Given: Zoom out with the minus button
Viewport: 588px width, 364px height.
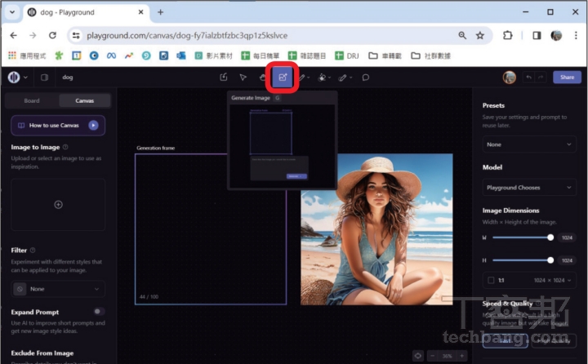Looking at the screenshot, I should [x=433, y=356].
